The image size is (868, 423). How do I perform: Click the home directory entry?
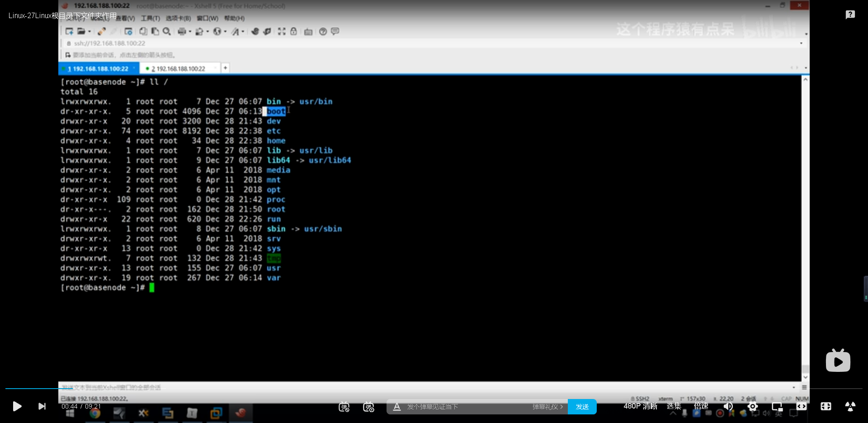[276, 141]
